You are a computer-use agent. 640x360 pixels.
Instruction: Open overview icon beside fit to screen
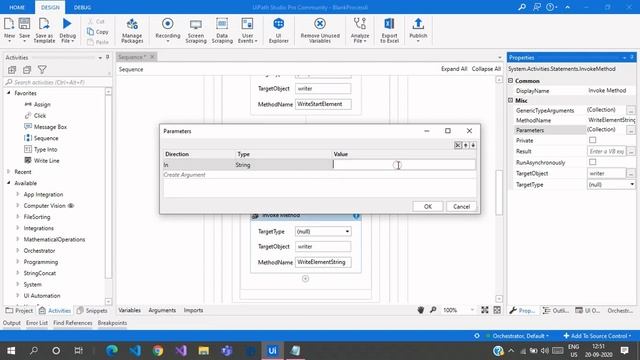tap(497, 310)
